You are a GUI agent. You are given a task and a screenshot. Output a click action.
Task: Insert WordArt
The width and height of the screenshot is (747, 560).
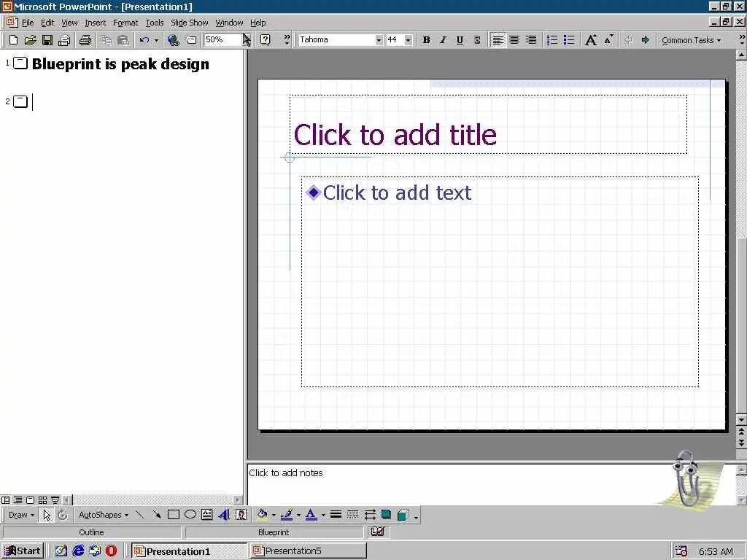click(x=224, y=515)
